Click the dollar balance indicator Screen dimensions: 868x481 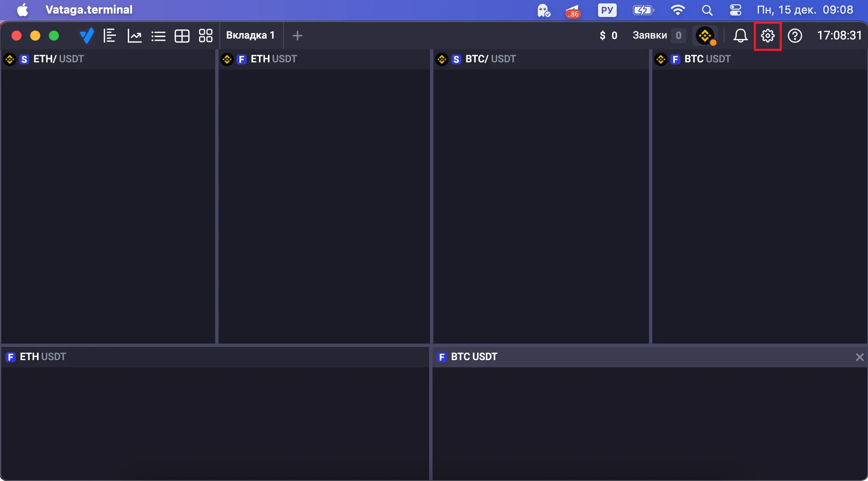click(x=608, y=35)
